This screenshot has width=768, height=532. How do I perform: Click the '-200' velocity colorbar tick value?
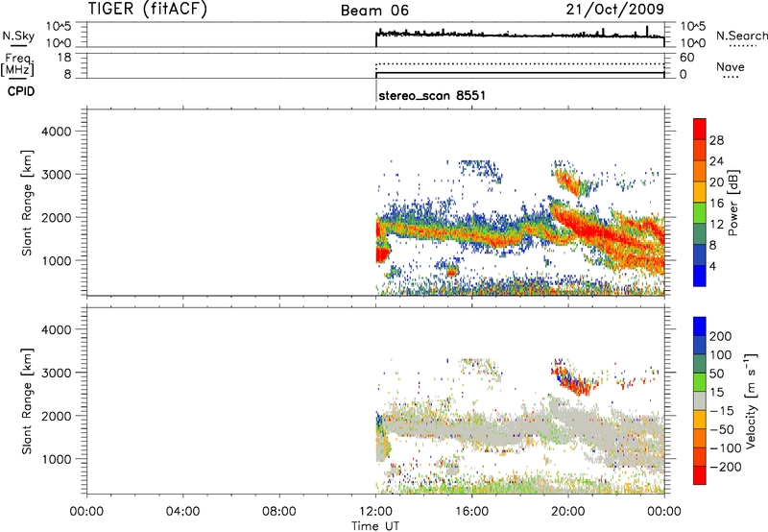[726, 467]
